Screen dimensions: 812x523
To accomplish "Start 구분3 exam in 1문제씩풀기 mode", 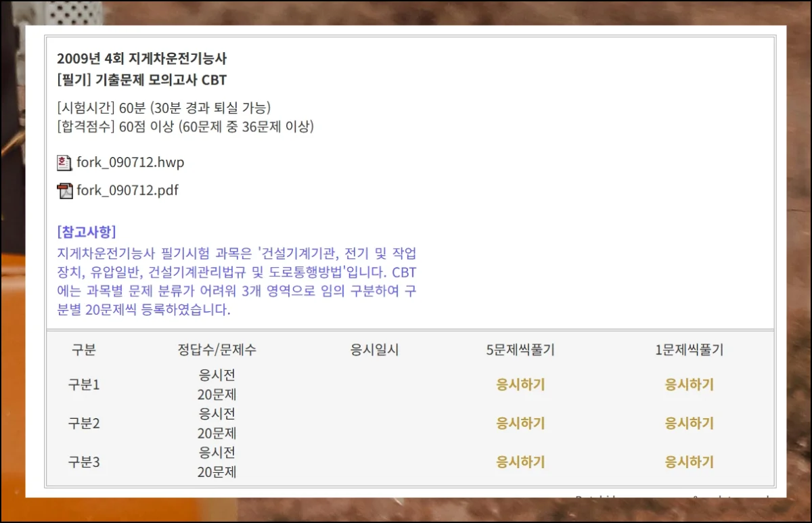I will click(x=689, y=463).
